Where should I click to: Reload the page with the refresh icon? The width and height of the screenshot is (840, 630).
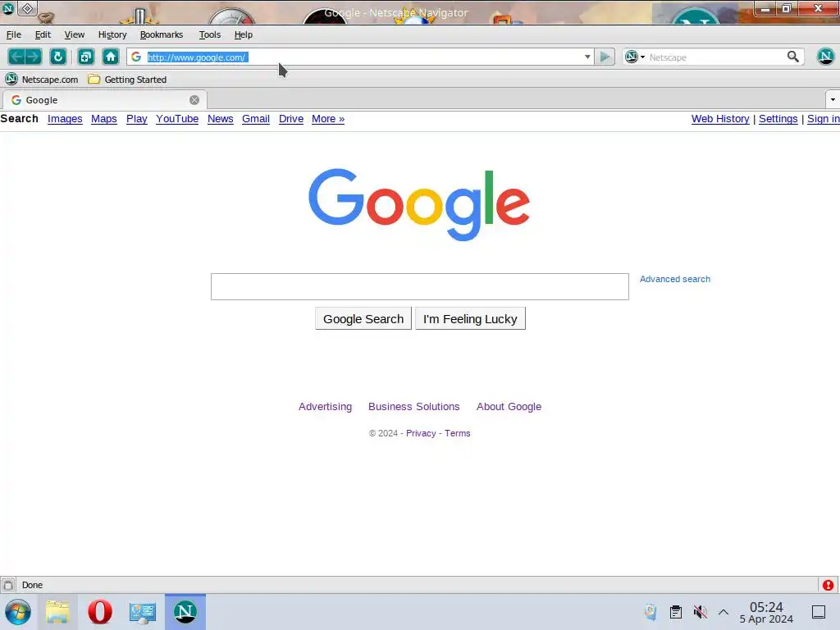58,57
